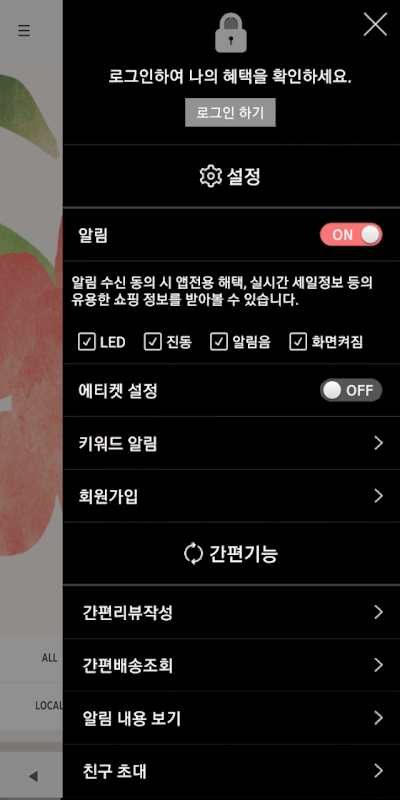Uncheck the 진동 checkbox
Viewport: 400px width, 800px height.
[x=153, y=342]
